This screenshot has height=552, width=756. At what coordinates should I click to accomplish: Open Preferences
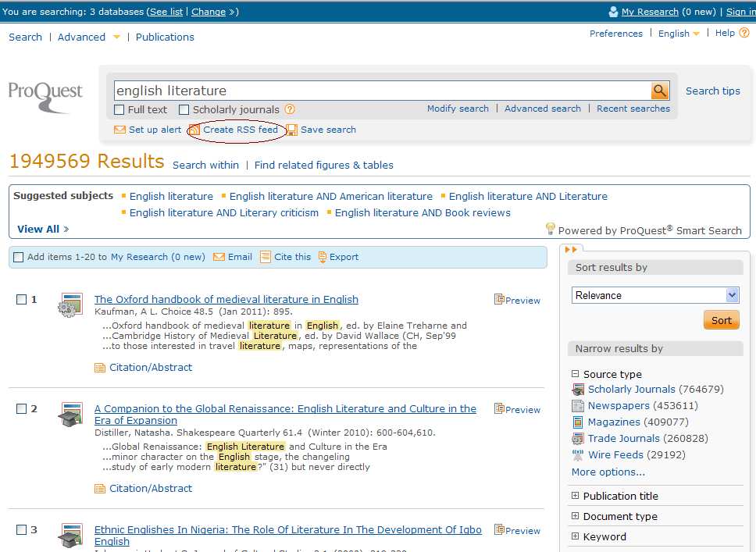[615, 34]
